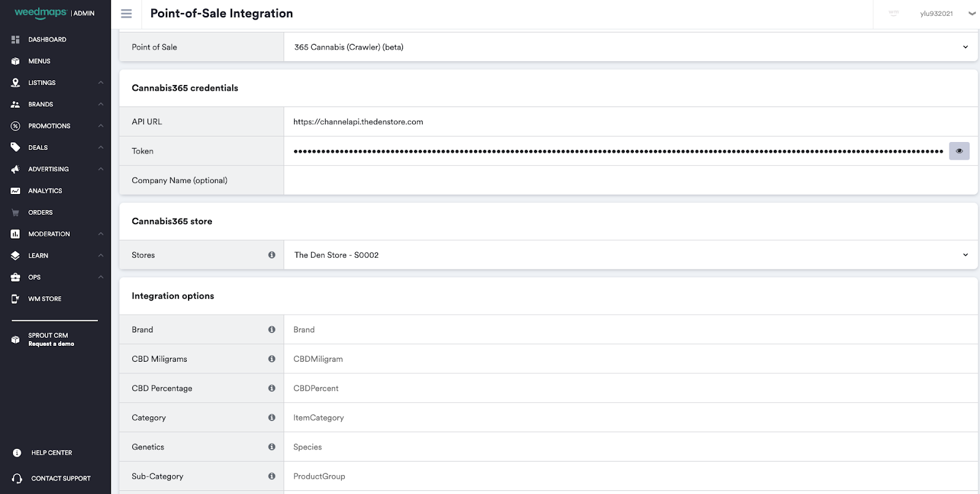The width and height of the screenshot is (980, 494).
Task: Click the info icon beside Stores
Action: pyautogui.click(x=272, y=255)
